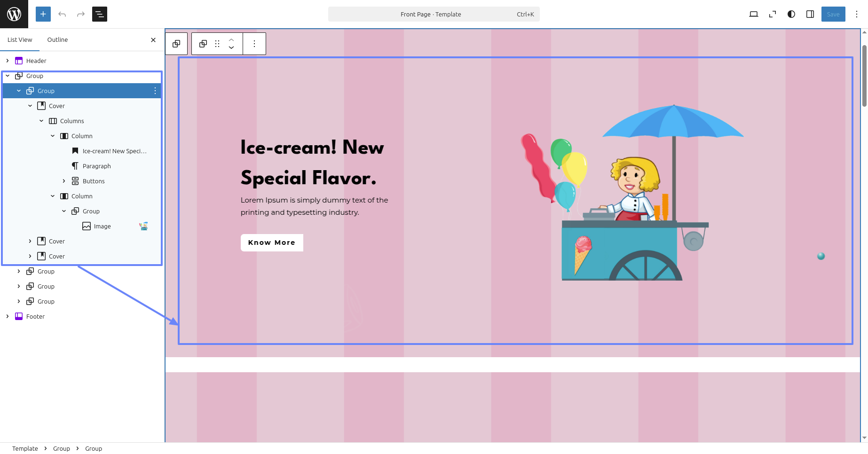Collapse the first Cover block
This screenshot has height=454, width=868.
30,106
